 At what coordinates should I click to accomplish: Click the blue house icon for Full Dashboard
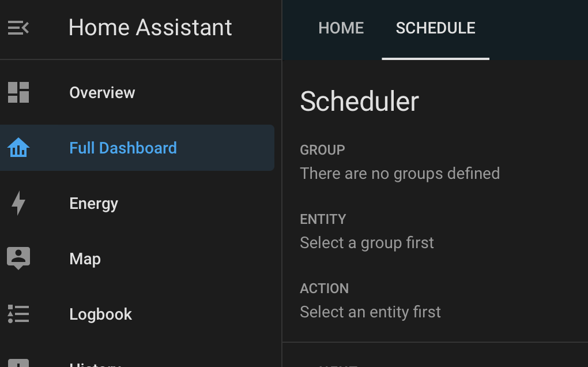(x=18, y=148)
